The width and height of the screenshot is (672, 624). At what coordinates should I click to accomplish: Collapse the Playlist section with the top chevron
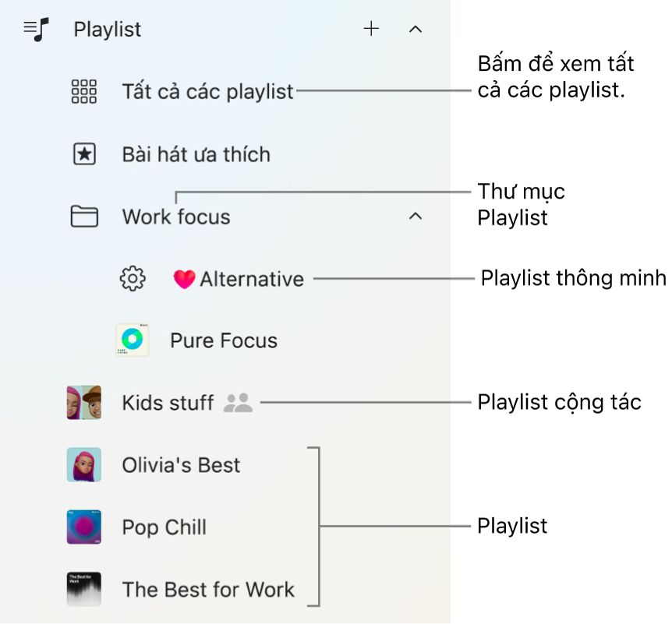(x=415, y=29)
